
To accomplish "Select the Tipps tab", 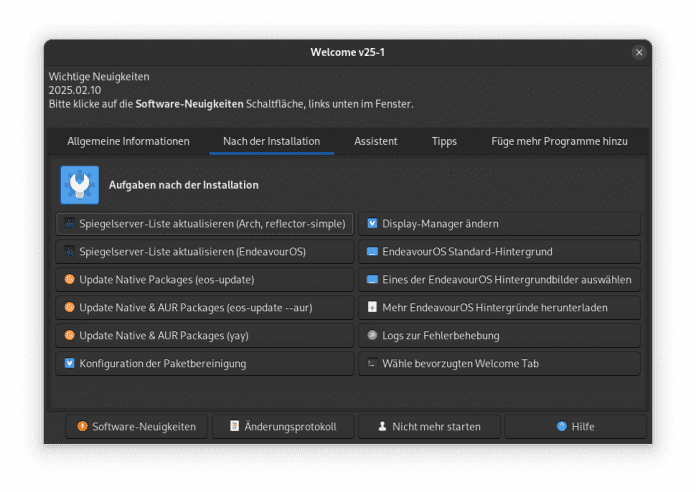I will [444, 142].
